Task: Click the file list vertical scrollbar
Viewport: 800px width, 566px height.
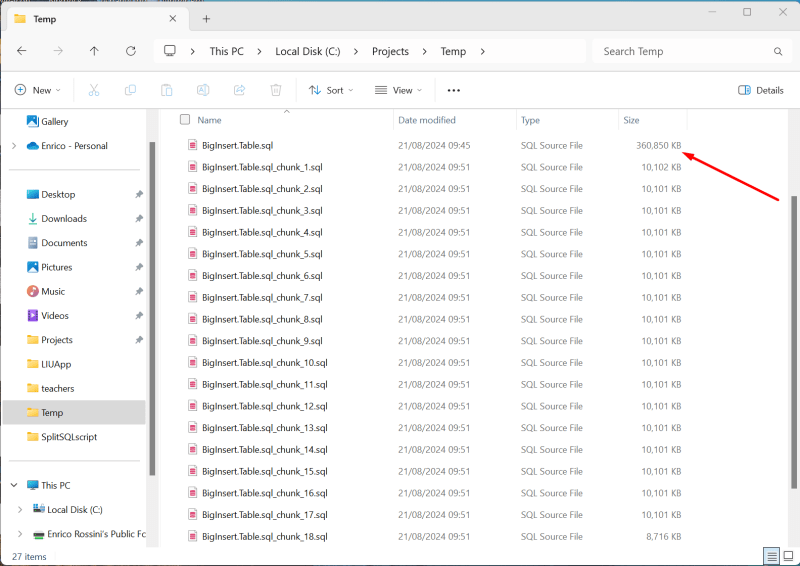Action: (793, 342)
